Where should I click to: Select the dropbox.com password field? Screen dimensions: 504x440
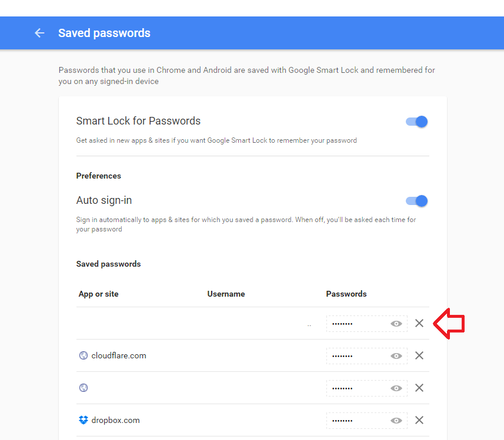coord(367,421)
